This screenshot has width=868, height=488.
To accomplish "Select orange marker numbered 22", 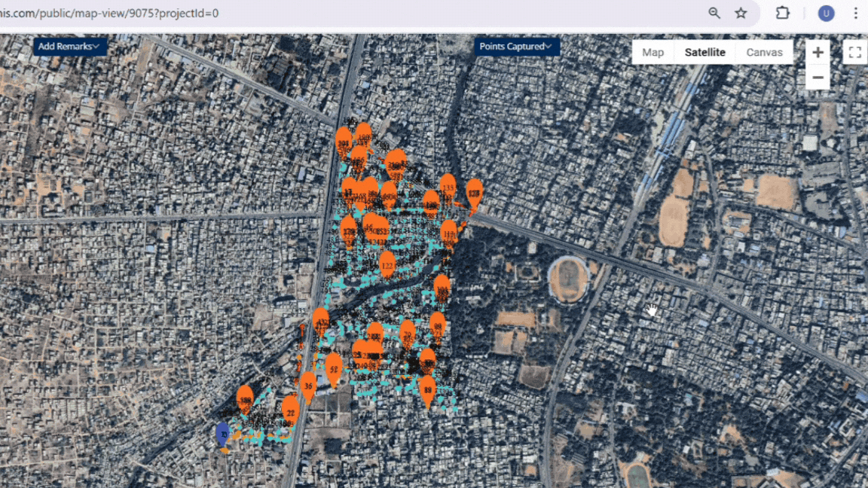I will [x=290, y=410].
